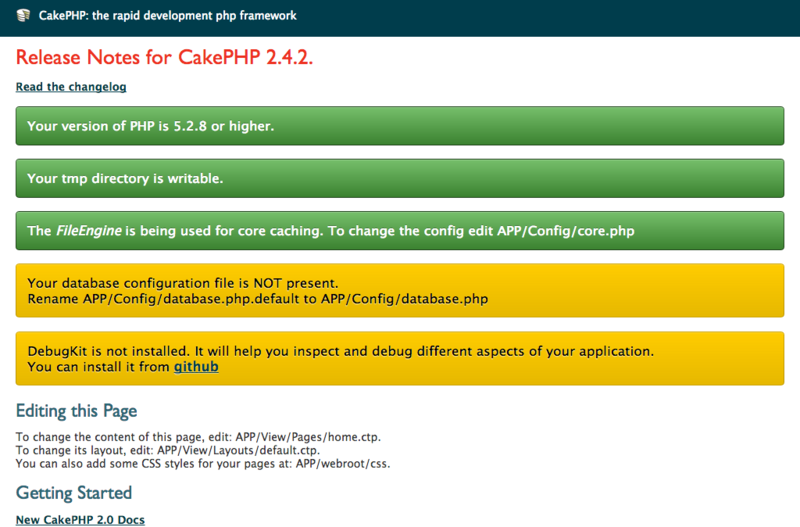
Task: Select the tmp directory is writable notice
Action: (399, 179)
